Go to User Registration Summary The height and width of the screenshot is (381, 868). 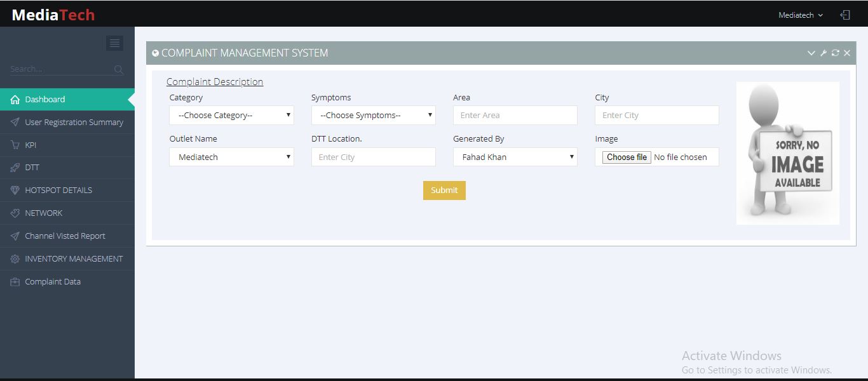pyautogui.click(x=74, y=122)
